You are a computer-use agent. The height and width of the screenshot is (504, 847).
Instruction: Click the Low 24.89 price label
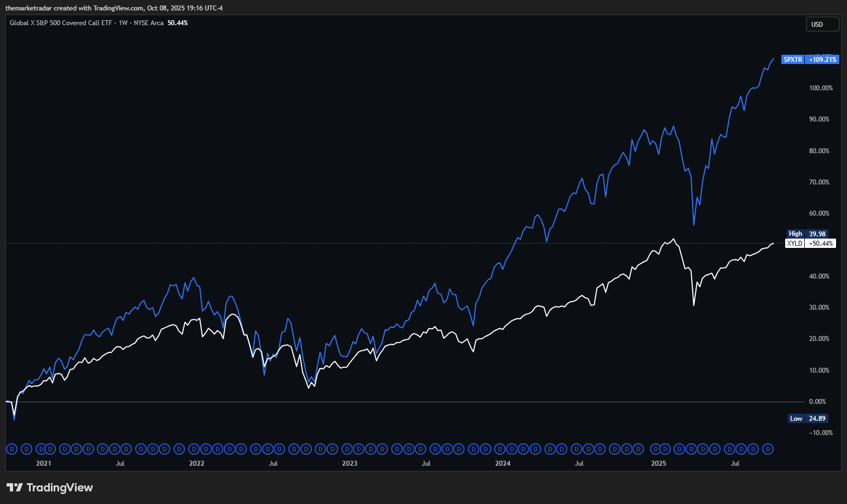pos(808,419)
